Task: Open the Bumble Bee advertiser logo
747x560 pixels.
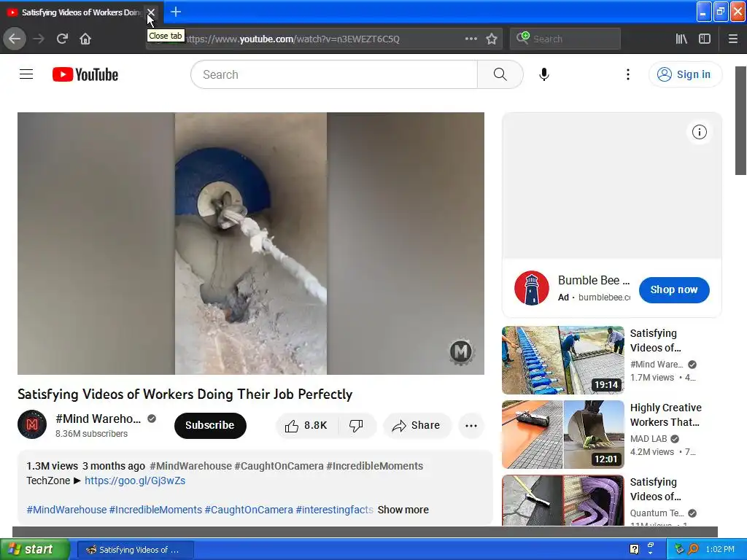Action: coord(532,288)
